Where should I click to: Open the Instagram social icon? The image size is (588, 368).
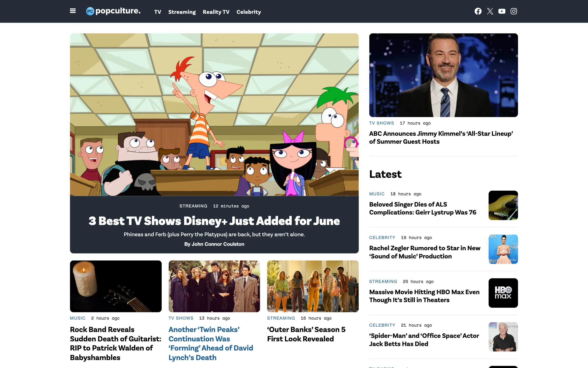(x=514, y=11)
